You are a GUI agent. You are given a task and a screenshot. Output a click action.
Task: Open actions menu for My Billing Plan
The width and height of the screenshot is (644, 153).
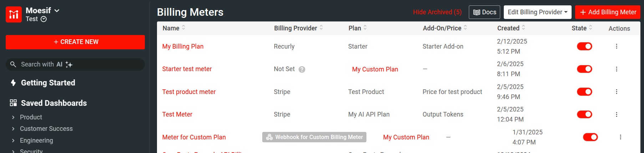[617, 46]
